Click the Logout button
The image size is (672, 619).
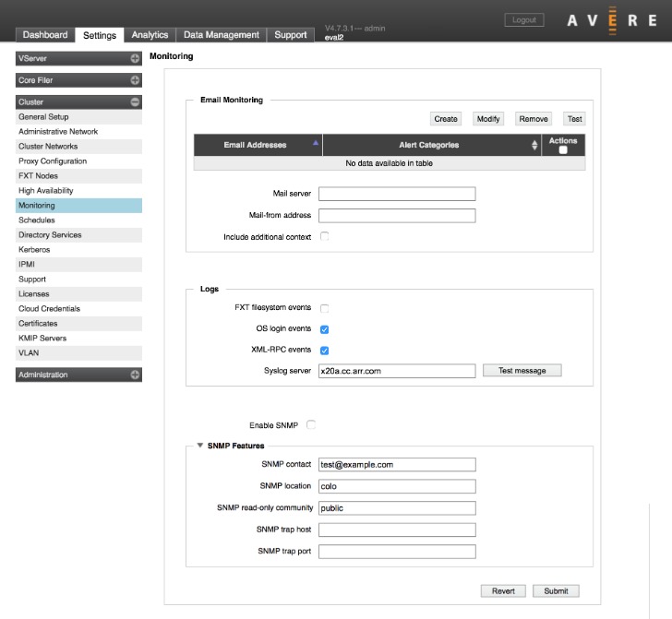click(524, 20)
